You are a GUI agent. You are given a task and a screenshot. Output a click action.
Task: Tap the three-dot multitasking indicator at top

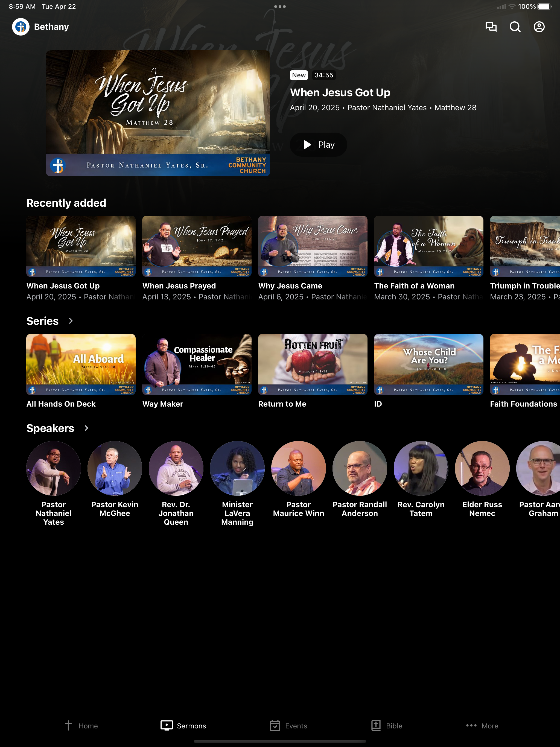pos(280,6)
